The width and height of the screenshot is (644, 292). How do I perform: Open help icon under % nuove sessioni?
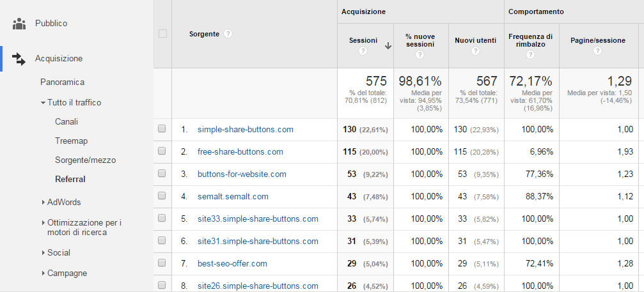(420, 55)
